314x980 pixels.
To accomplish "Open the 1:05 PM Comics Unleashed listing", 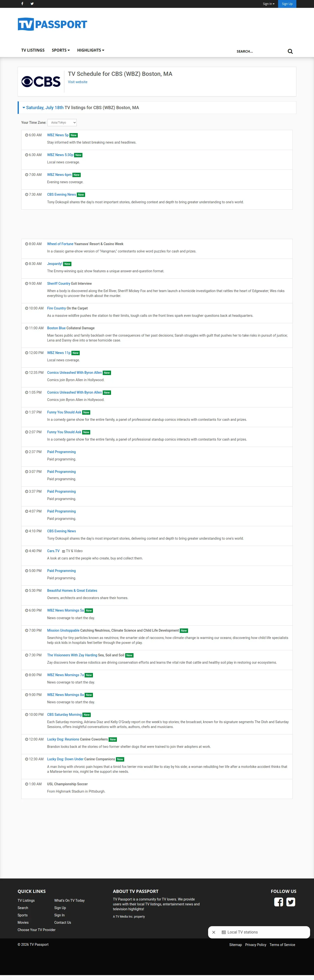I will pyautogui.click(x=75, y=392).
